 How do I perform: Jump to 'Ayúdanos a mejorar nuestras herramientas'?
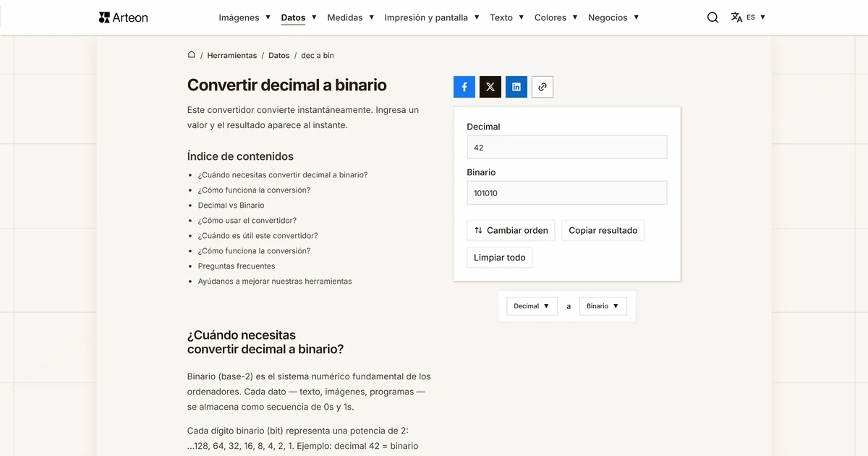pyautogui.click(x=275, y=281)
